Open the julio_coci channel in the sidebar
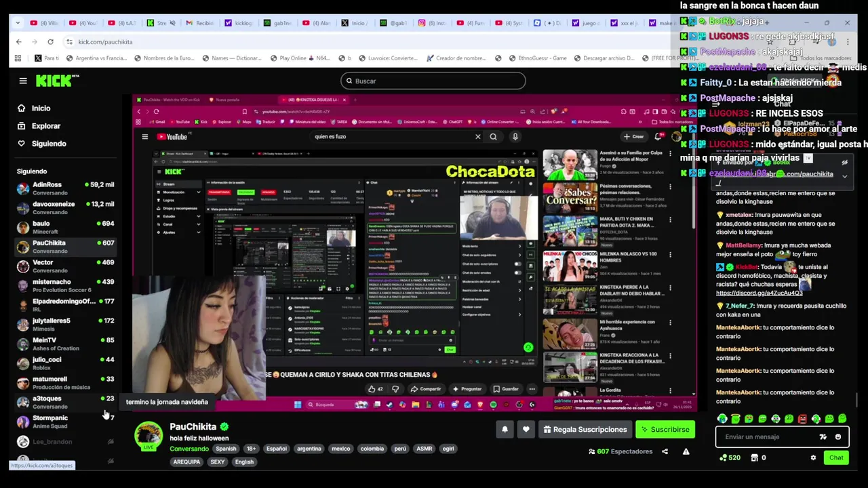 coord(66,363)
